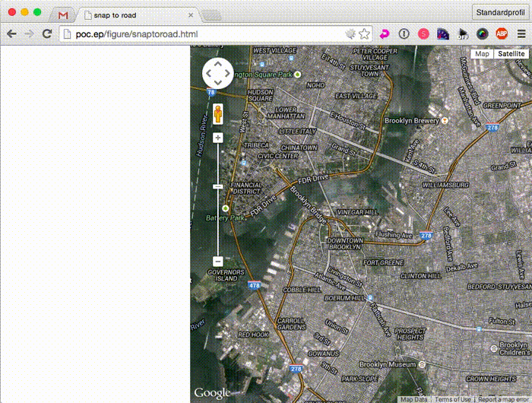Click the browser forward arrow
This screenshot has height=403, width=532.
click(x=30, y=34)
